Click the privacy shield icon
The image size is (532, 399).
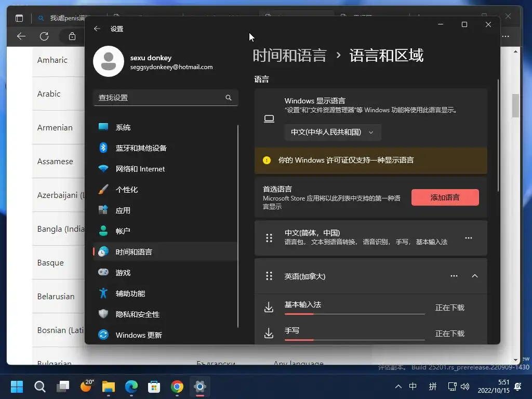(x=103, y=314)
